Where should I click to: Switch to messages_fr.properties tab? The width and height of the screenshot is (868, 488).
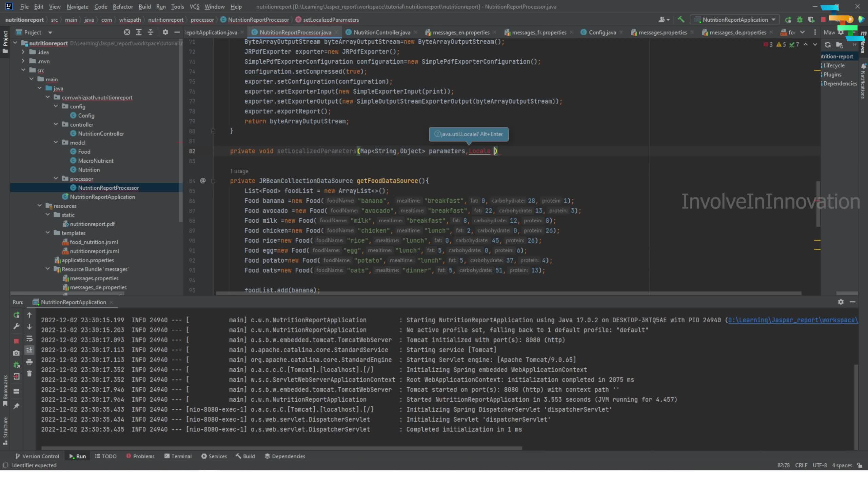[x=539, y=32]
